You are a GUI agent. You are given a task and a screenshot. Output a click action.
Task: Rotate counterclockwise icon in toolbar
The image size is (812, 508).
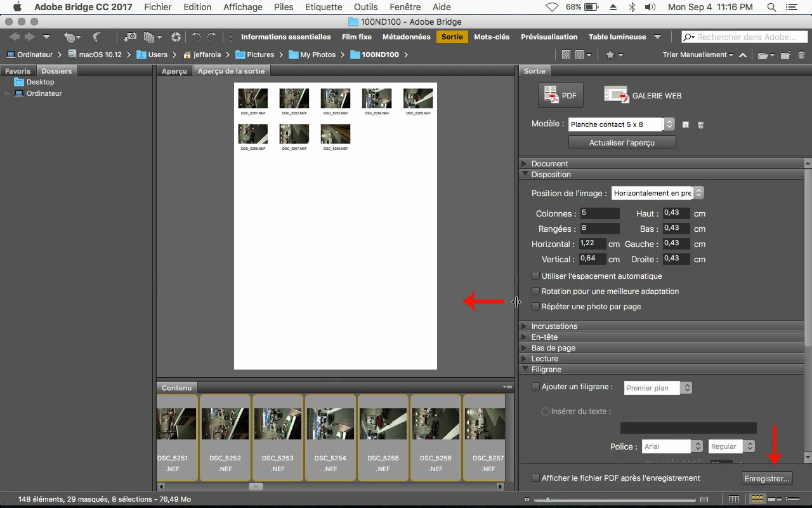pyautogui.click(x=196, y=37)
